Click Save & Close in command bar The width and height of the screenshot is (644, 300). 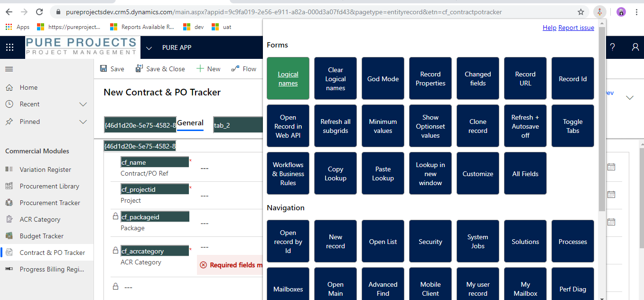(160, 69)
